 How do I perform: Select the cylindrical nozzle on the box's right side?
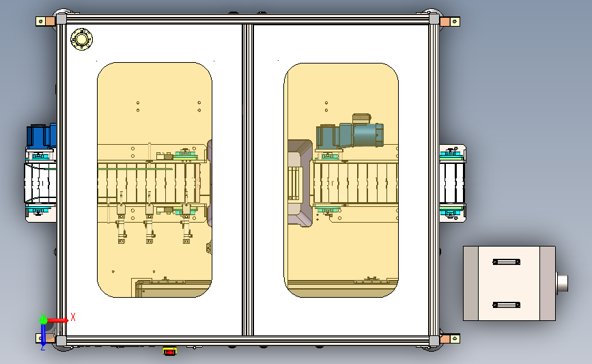[562, 283]
